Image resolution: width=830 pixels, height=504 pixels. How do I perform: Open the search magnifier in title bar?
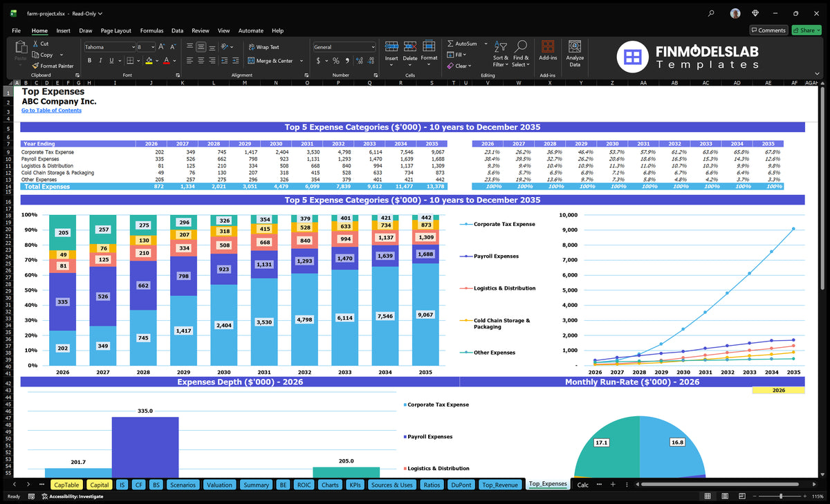click(x=712, y=12)
